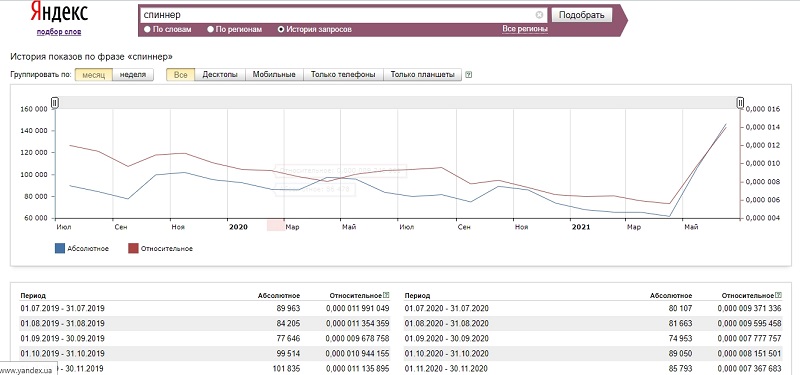Click the relative value 0,000 009 678 758
Image resolution: width=800 pixels, height=375 pixels.
(358, 338)
